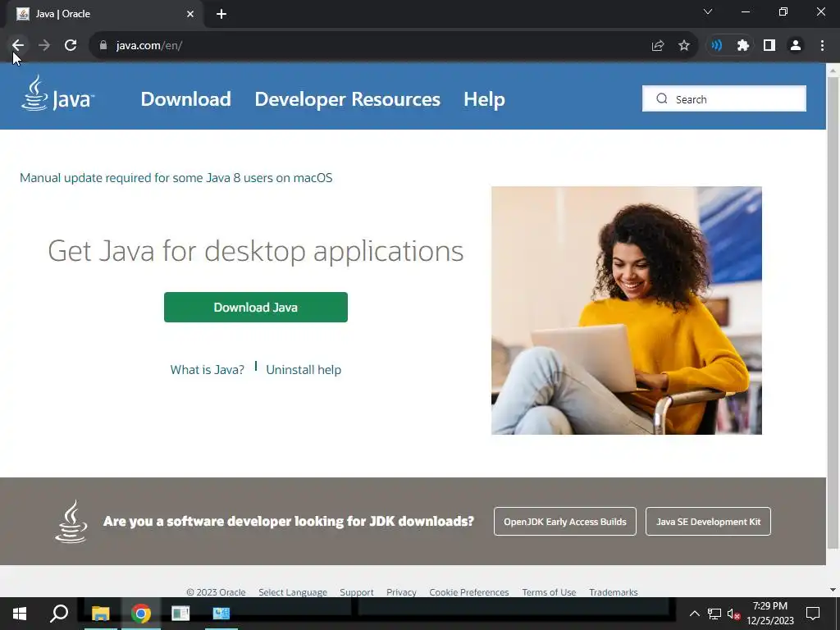Open the Trademarks footer link
The width and height of the screenshot is (840, 630).
tap(614, 592)
